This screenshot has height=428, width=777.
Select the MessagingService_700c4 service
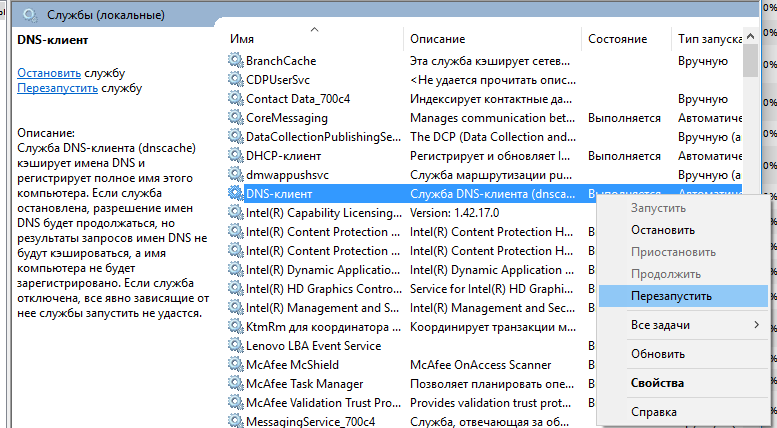tap(311, 422)
